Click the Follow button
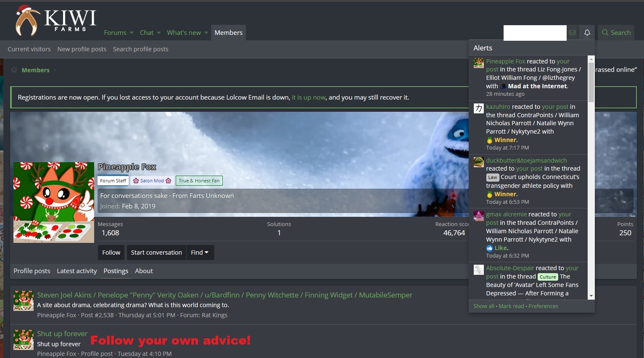This screenshot has width=644, height=358. pyautogui.click(x=111, y=253)
